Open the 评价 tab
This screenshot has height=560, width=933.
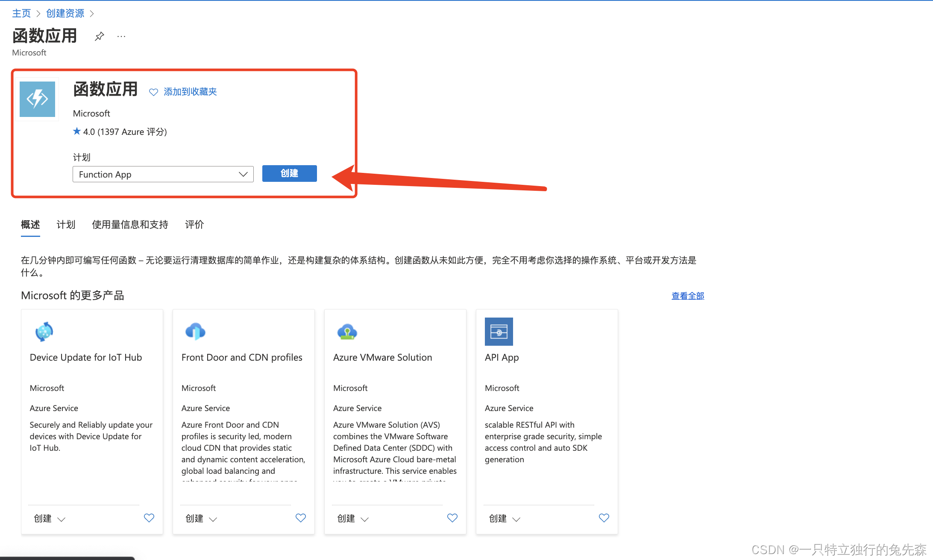pyautogui.click(x=194, y=225)
